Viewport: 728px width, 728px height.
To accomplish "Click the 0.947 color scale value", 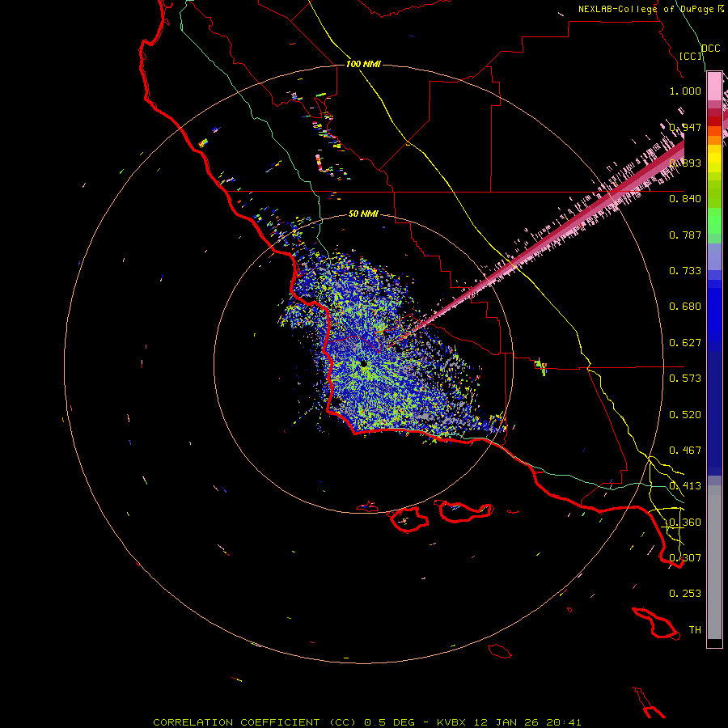I will 685,127.
